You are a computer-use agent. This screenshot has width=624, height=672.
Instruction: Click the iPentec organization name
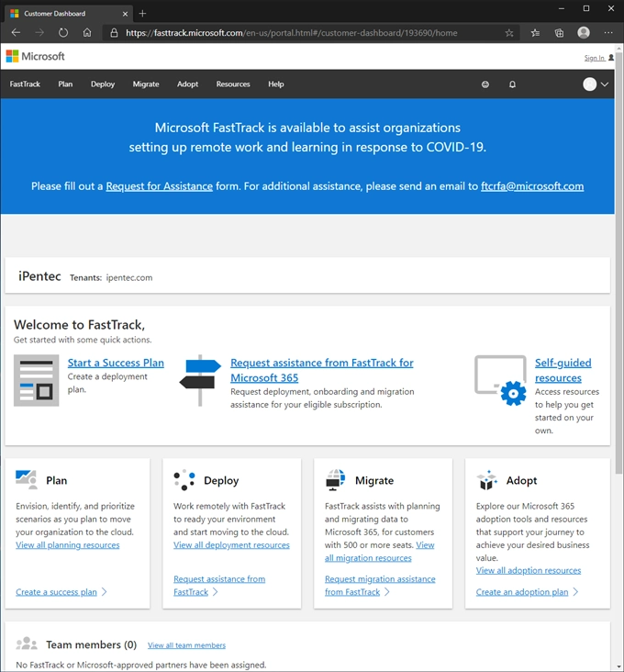(x=39, y=276)
